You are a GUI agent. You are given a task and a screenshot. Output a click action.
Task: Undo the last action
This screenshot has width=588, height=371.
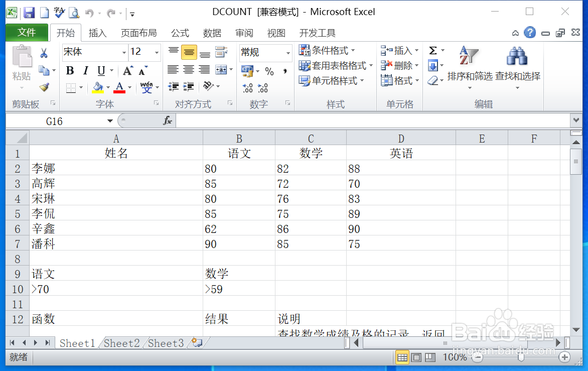tap(89, 14)
